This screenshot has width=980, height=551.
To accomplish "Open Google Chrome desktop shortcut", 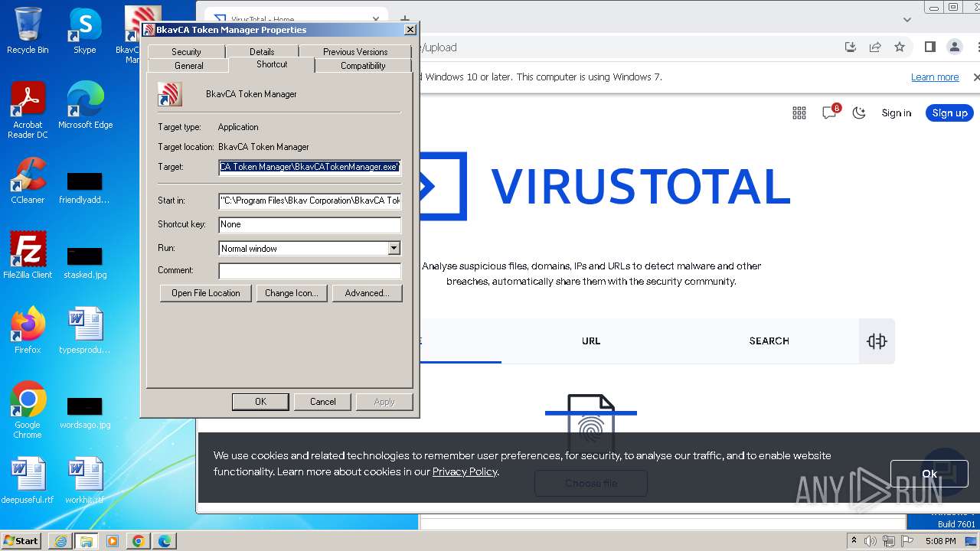I will point(28,409).
